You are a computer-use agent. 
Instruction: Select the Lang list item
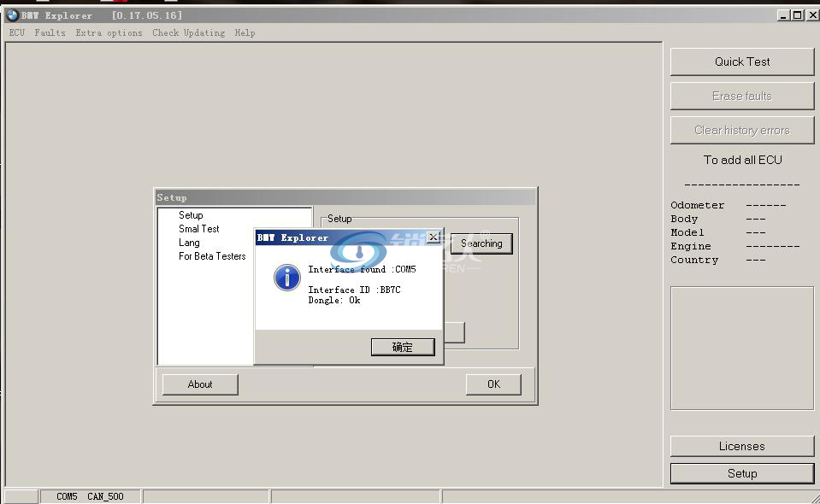pyautogui.click(x=189, y=243)
